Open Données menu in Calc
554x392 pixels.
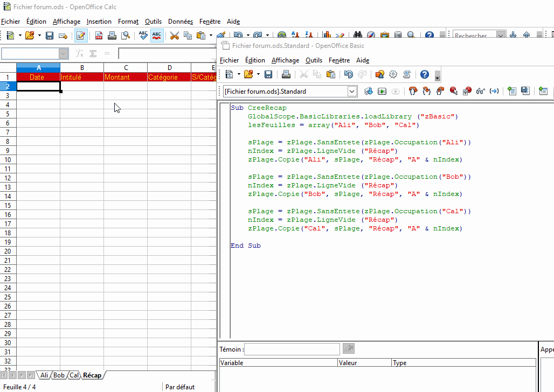tap(181, 22)
